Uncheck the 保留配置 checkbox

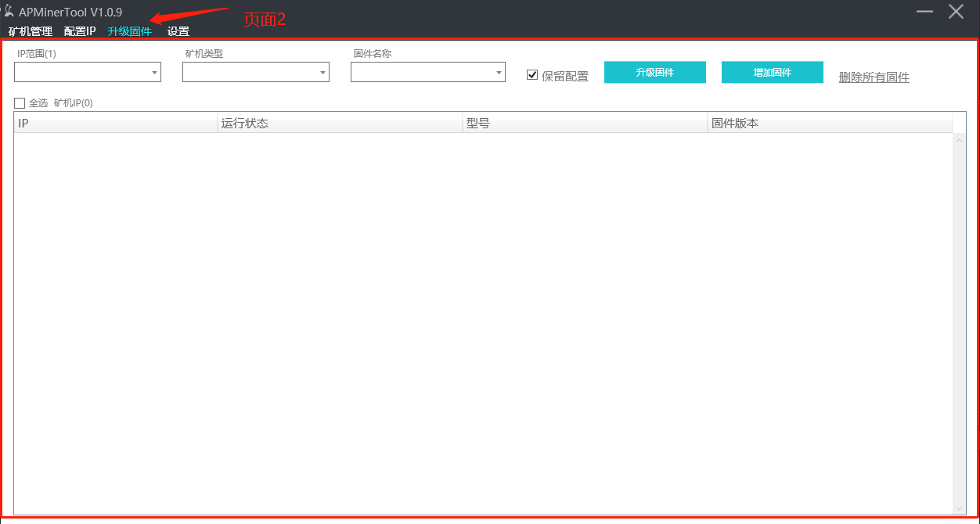click(x=532, y=74)
